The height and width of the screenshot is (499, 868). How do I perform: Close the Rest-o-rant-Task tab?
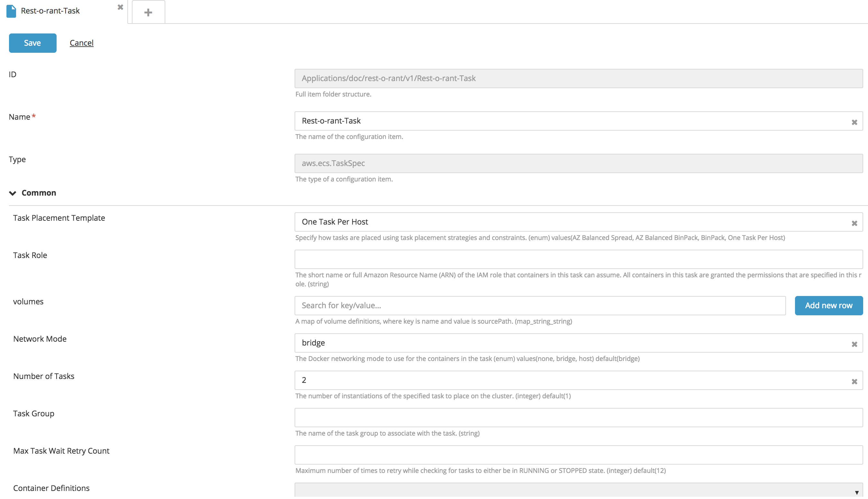click(120, 7)
